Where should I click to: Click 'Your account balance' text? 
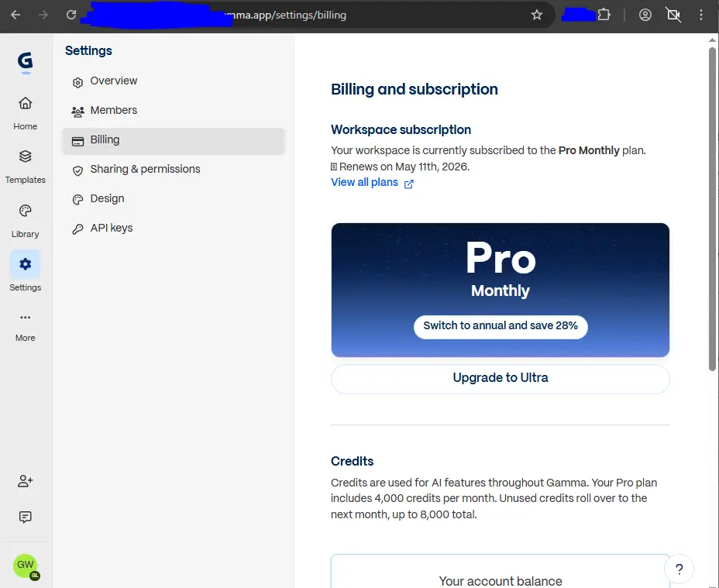tap(501, 581)
